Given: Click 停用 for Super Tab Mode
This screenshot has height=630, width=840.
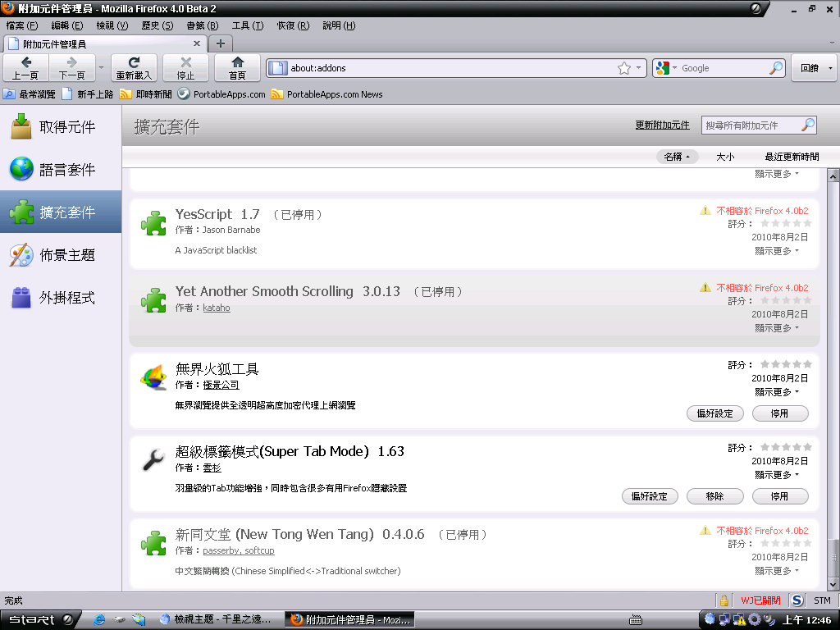Looking at the screenshot, I should 780,496.
